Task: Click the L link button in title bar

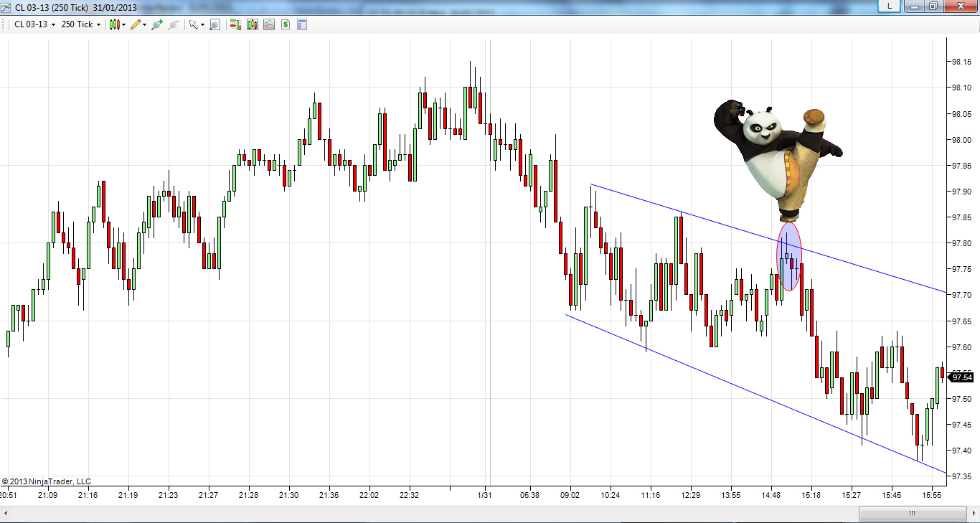Action: [x=890, y=6]
